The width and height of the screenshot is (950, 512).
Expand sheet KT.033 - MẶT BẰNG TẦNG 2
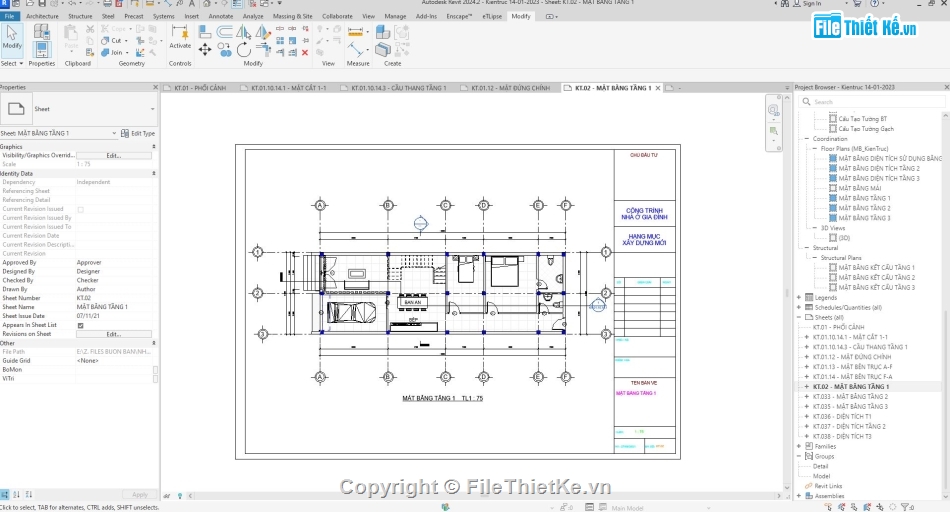click(806, 396)
